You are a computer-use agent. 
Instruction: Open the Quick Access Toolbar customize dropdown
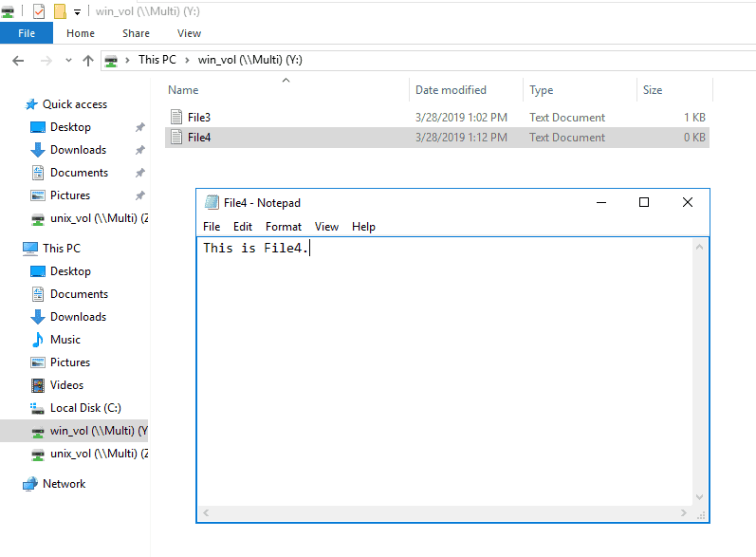tap(77, 12)
